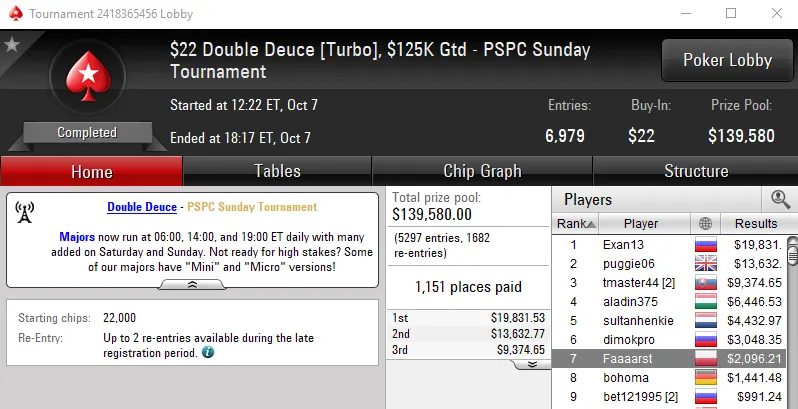Expand the prize payouts list
The image size is (798, 409).
(532, 364)
